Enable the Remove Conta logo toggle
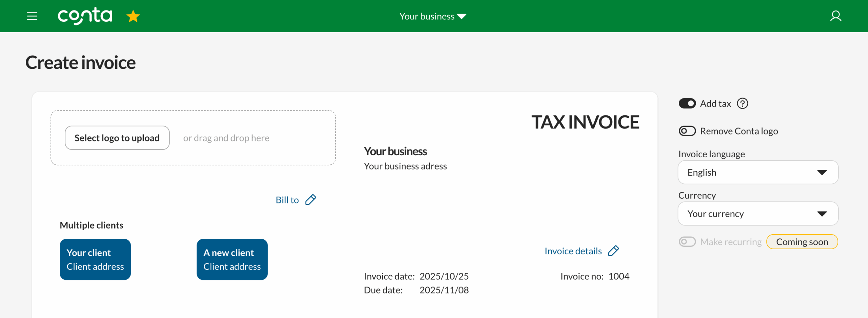Viewport: 868px width, 318px height. 687,131
